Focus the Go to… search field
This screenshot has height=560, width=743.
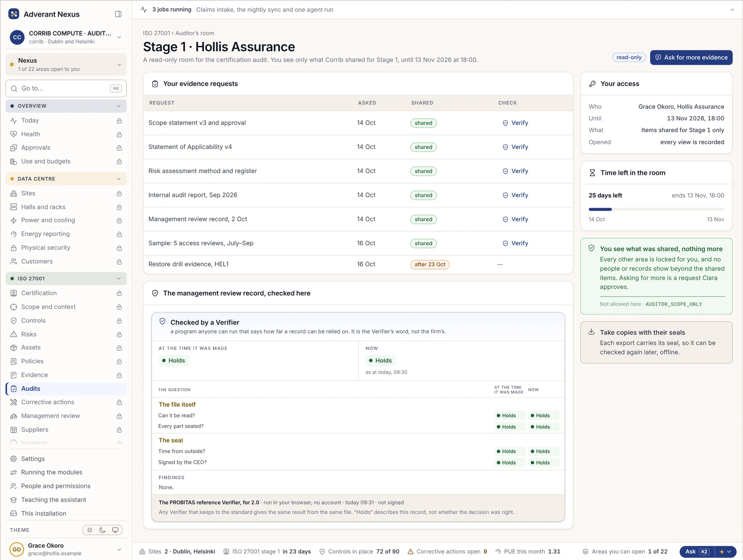tap(66, 88)
